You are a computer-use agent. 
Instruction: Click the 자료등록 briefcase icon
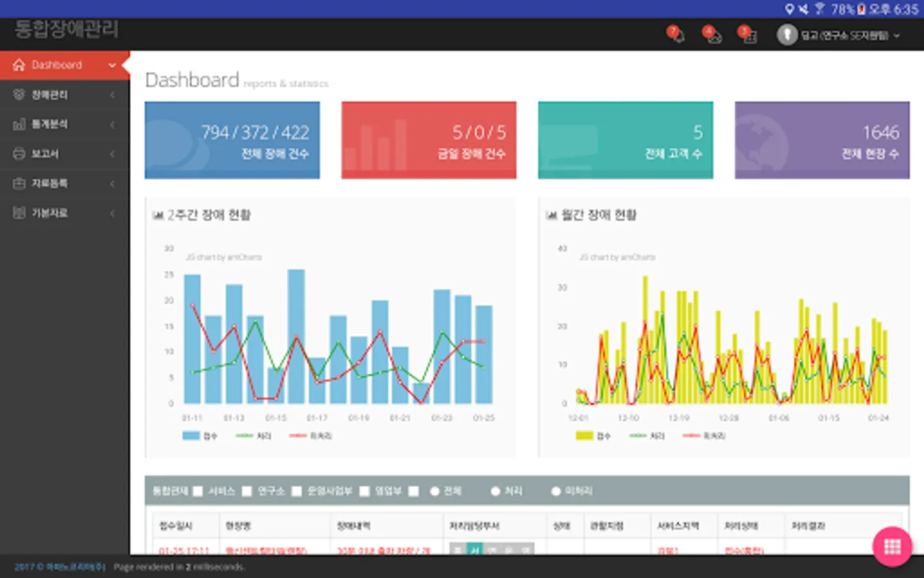(19, 183)
